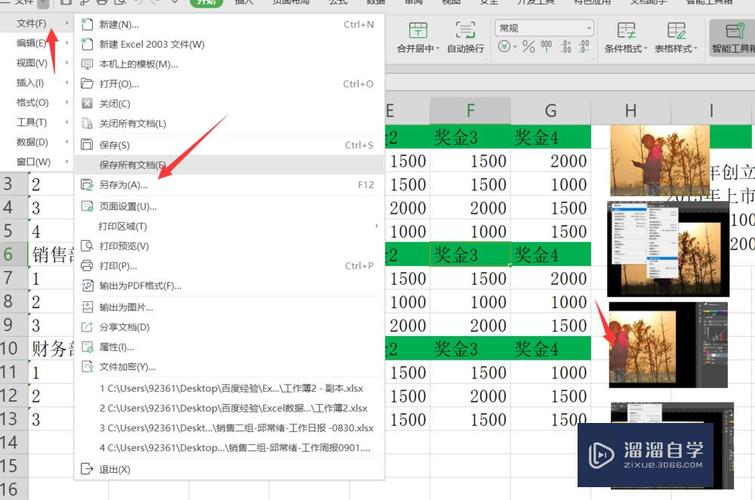This screenshot has width=755, height=500.
Task: Click the 新建(N) new file icon
Action: pyautogui.click(x=87, y=25)
